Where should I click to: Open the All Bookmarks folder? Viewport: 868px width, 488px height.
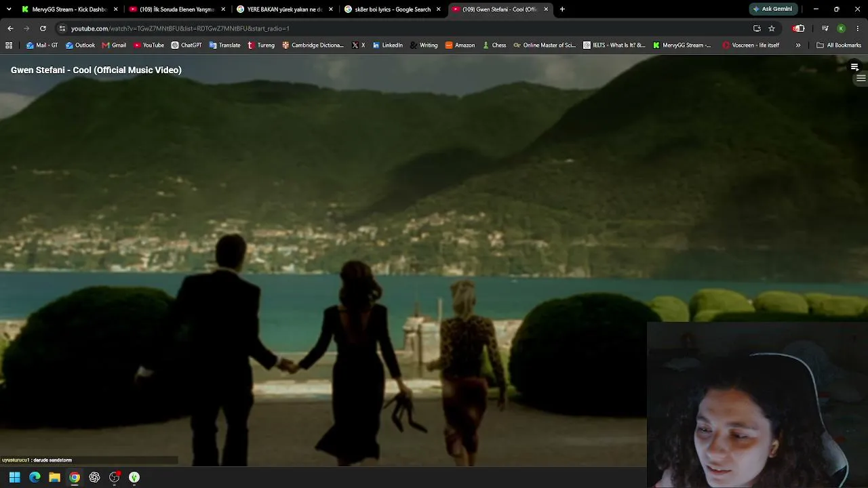tap(839, 45)
